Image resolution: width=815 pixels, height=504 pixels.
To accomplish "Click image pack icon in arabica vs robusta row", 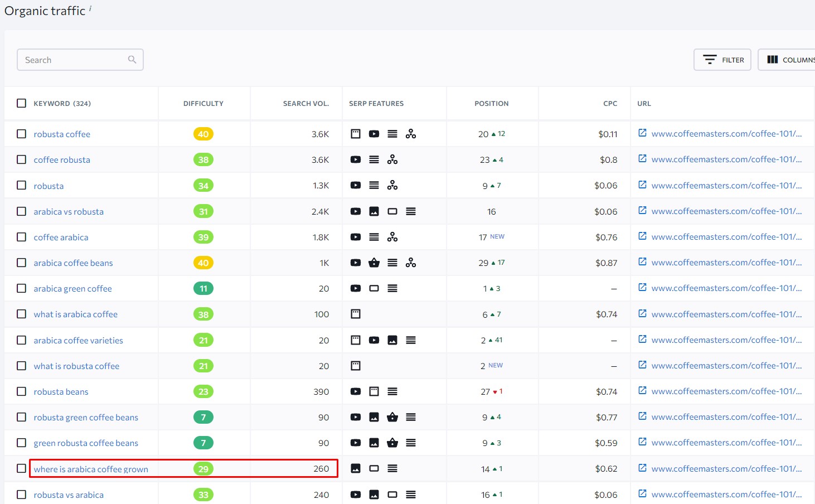I will point(374,211).
